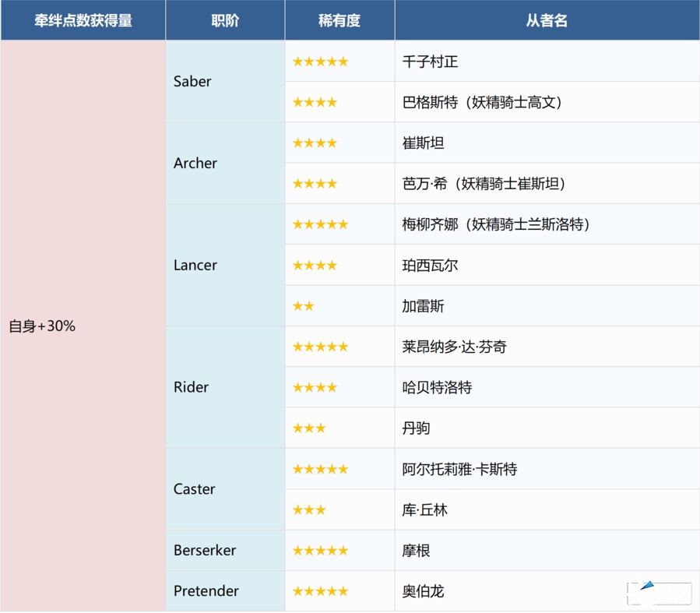
Task: Click servant name 莱昂纳多·达·芬奇
Action: coord(454,347)
